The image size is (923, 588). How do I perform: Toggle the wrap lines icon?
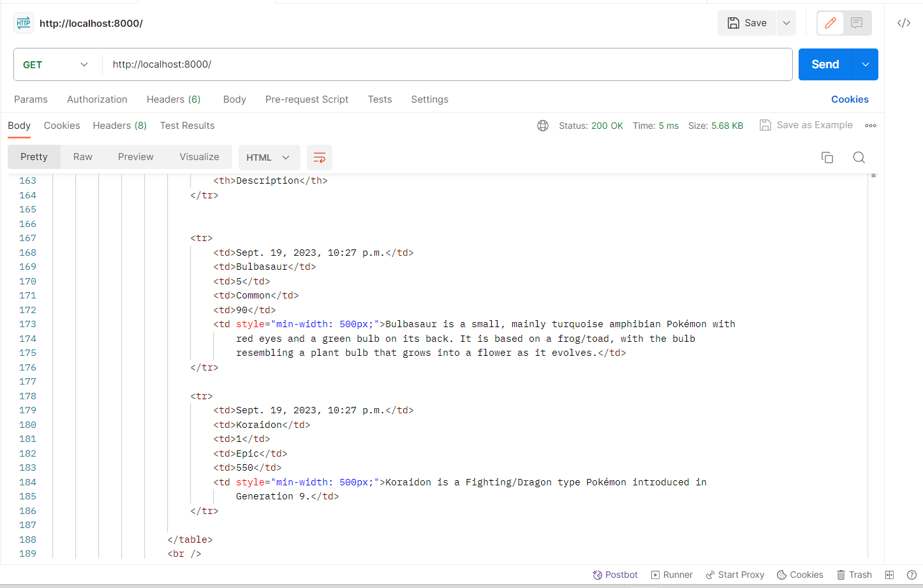tap(320, 158)
